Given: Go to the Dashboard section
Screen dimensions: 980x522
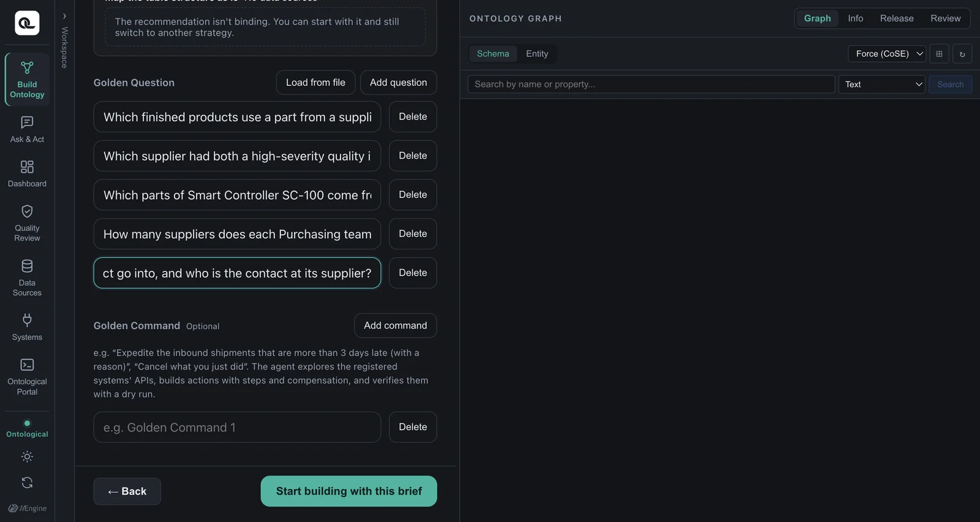Looking at the screenshot, I should (x=27, y=174).
